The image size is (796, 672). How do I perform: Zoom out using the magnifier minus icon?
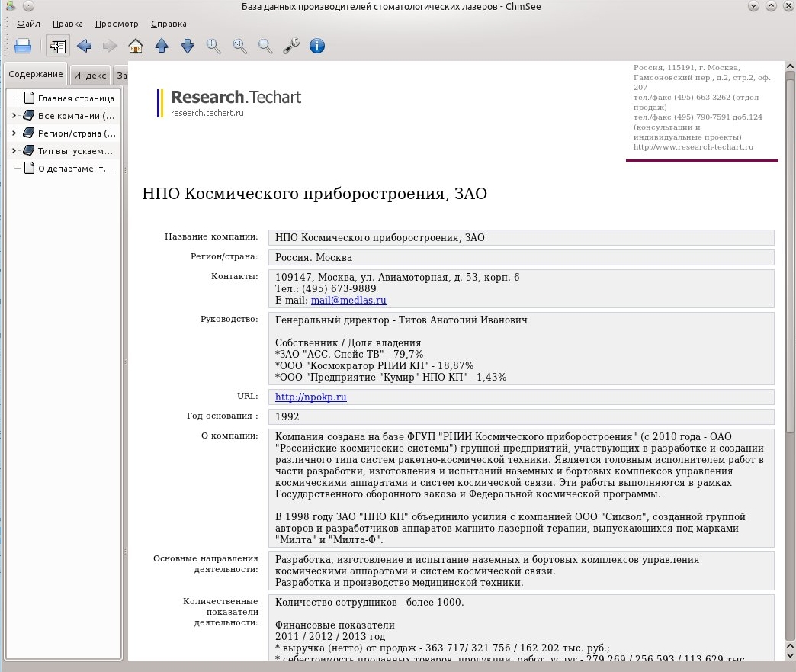(265, 47)
